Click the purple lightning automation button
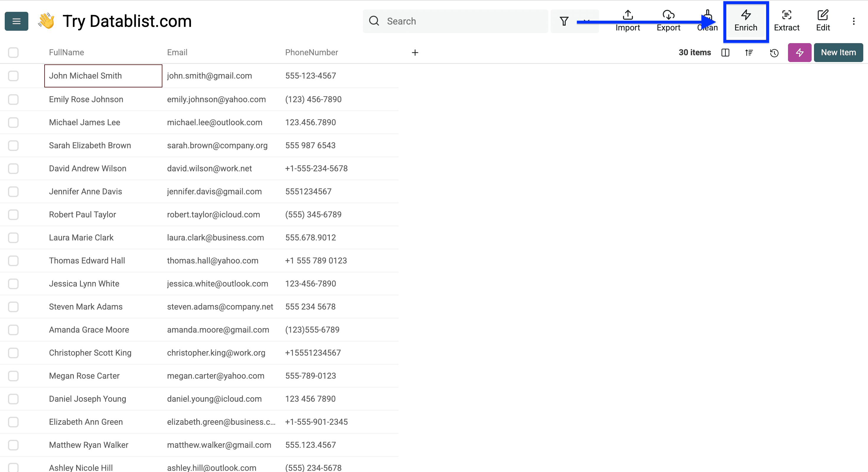The width and height of the screenshot is (868, 472). [799, 53]
